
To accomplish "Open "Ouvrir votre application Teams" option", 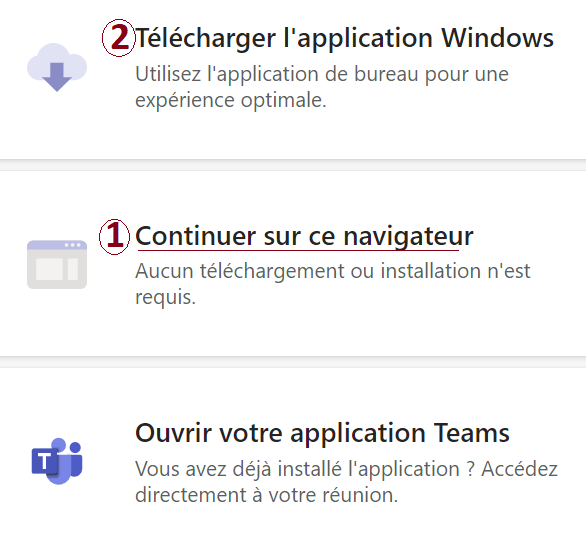I will click(x=322, y=434).
